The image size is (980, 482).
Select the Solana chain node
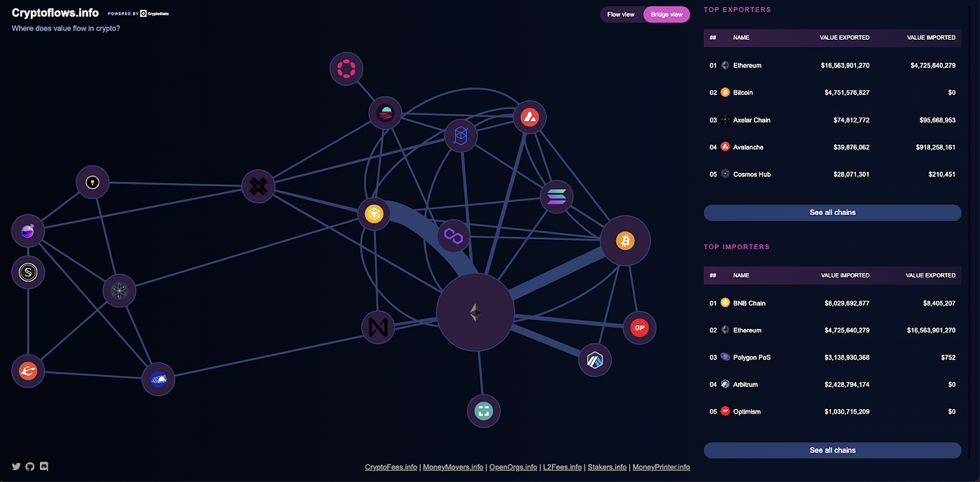[557, 197]
